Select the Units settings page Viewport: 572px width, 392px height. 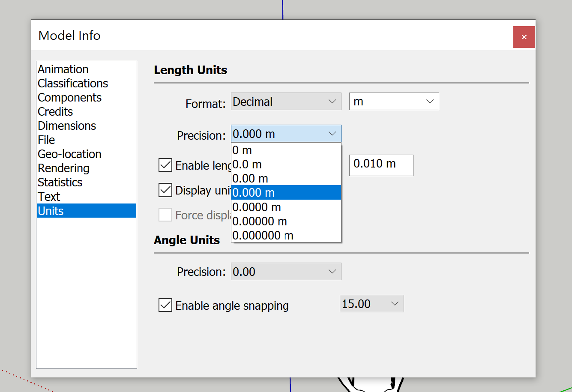point(87,211)
